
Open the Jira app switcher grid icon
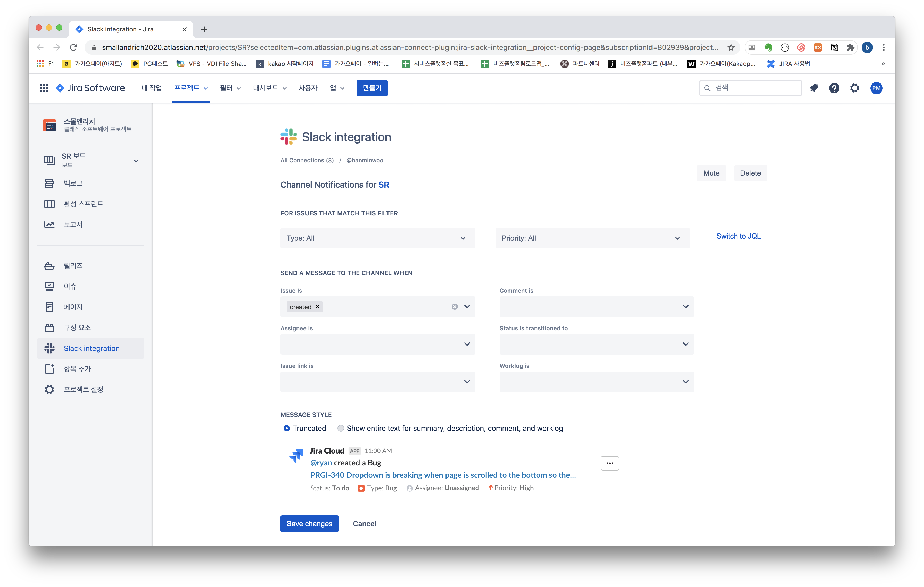(44, 88)
